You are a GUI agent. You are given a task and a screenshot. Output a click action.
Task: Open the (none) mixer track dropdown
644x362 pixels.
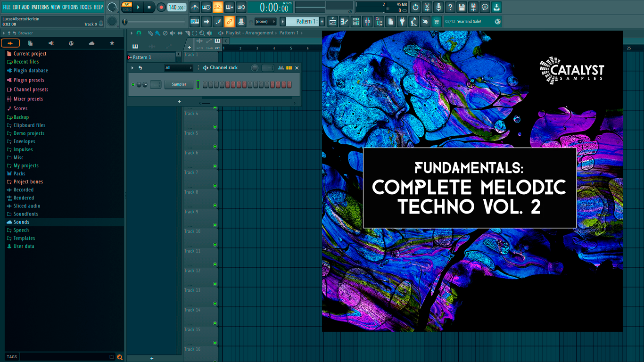click(265, 21)
